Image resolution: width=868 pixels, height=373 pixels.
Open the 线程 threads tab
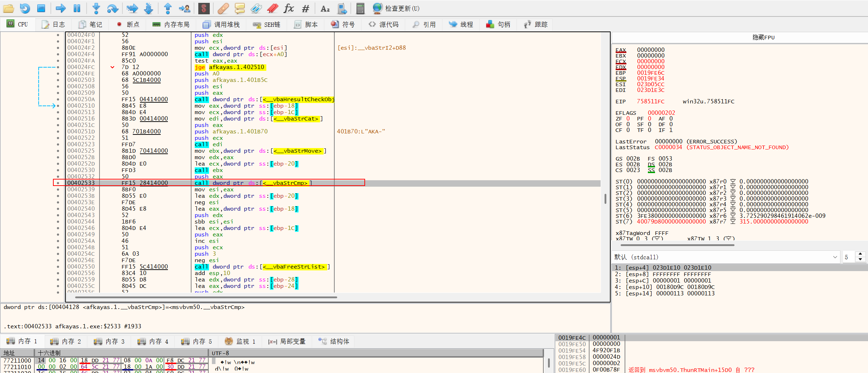[461, 24]
